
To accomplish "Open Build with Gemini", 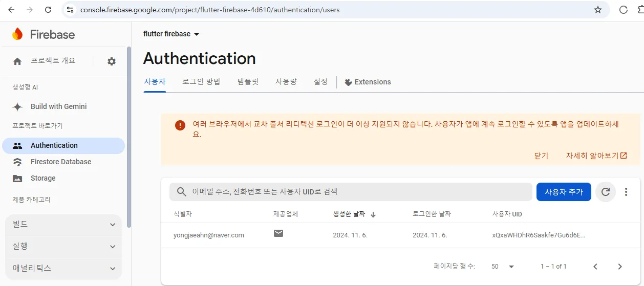I will pos(58,106).
